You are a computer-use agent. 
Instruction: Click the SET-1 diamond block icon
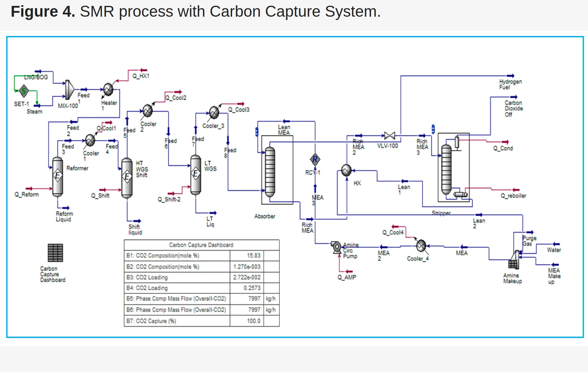(x=24, y=91)
